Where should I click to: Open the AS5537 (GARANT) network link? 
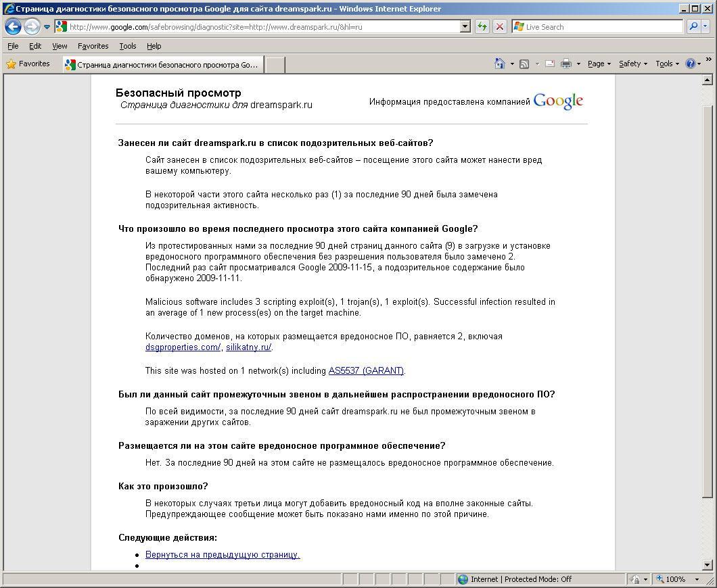tap(366, 371)
